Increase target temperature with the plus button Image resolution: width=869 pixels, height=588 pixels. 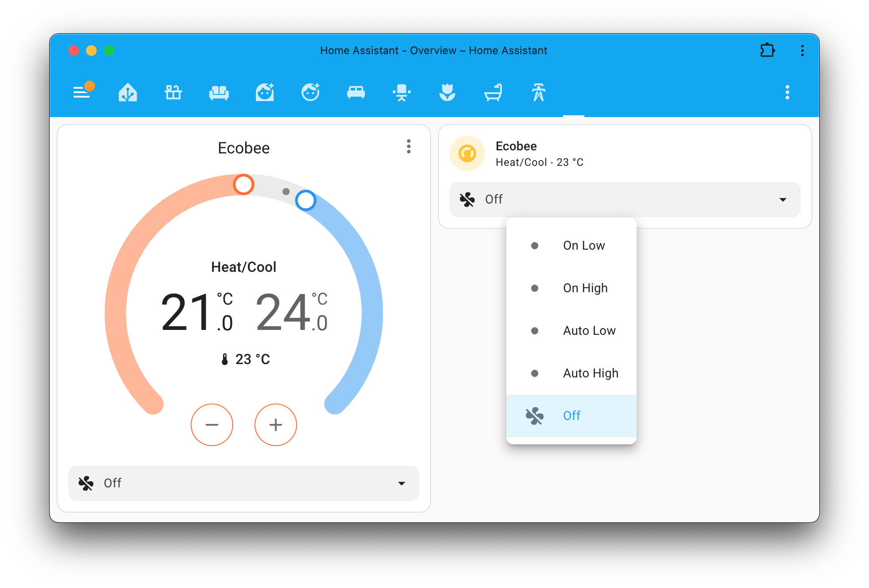[x=275, y=424]
